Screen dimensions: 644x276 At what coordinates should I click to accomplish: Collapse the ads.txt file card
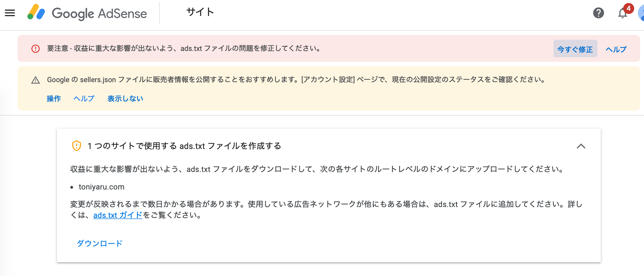581,146
